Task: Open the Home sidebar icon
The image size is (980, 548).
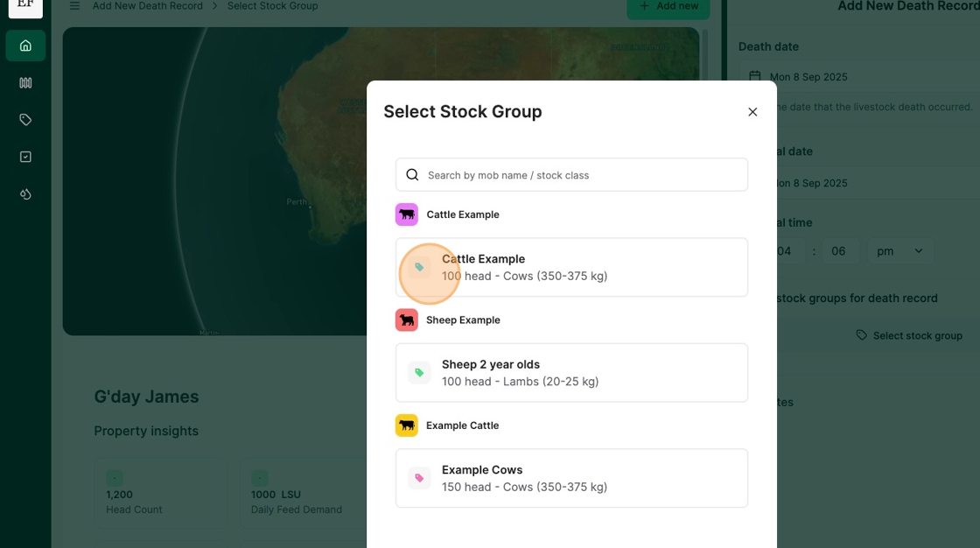Action: [x=25, y=46]
